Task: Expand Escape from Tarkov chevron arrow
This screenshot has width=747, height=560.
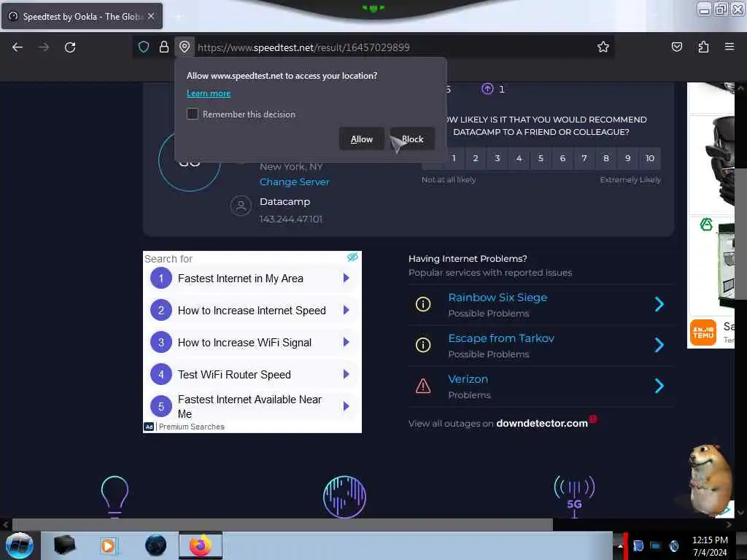Action: tap(659, 345)
